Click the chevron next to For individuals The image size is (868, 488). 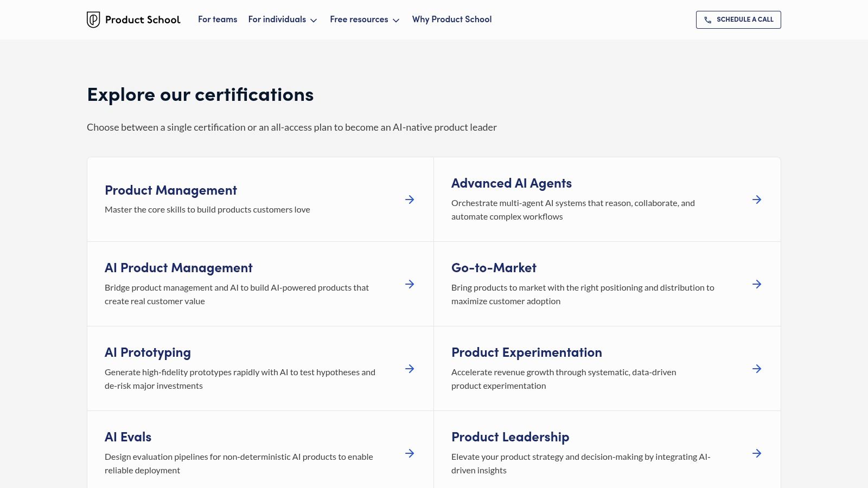point(314,20)
